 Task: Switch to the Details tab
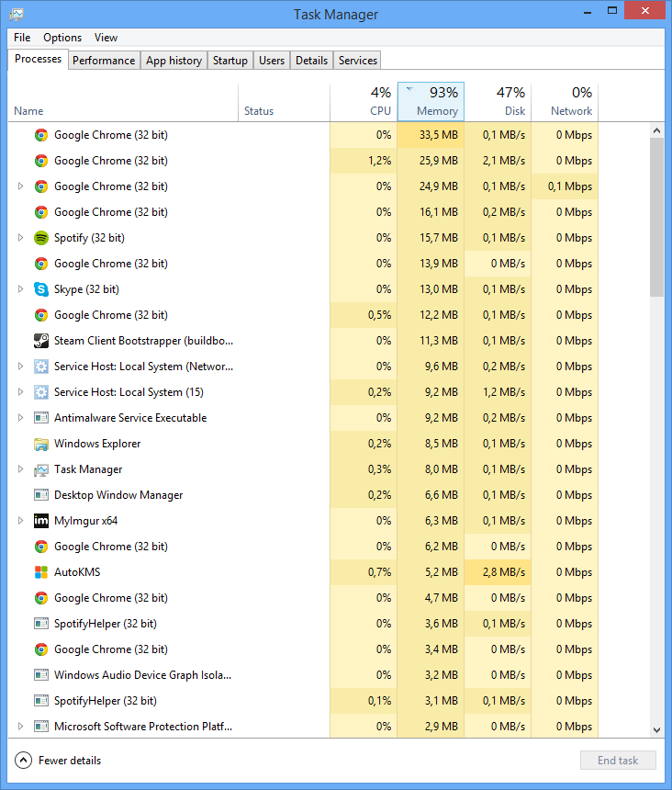(311, 61)
